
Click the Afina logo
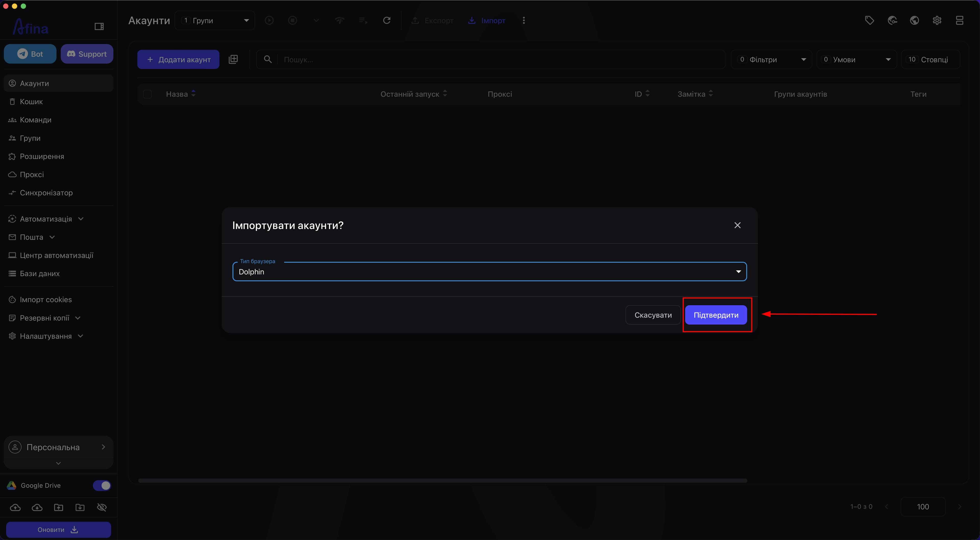click(x=30, y=27)
